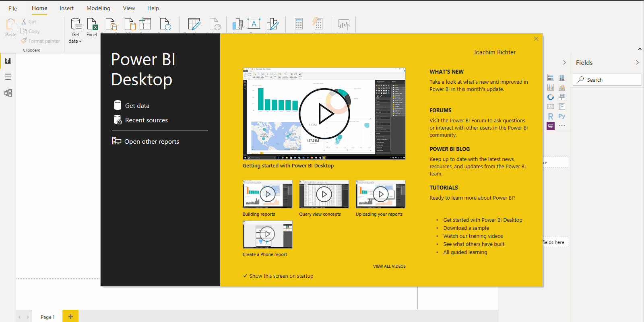This screenshot has width=644, height=322.
Task: Open the All guided learning link
Action: click(x=465, y=252)
